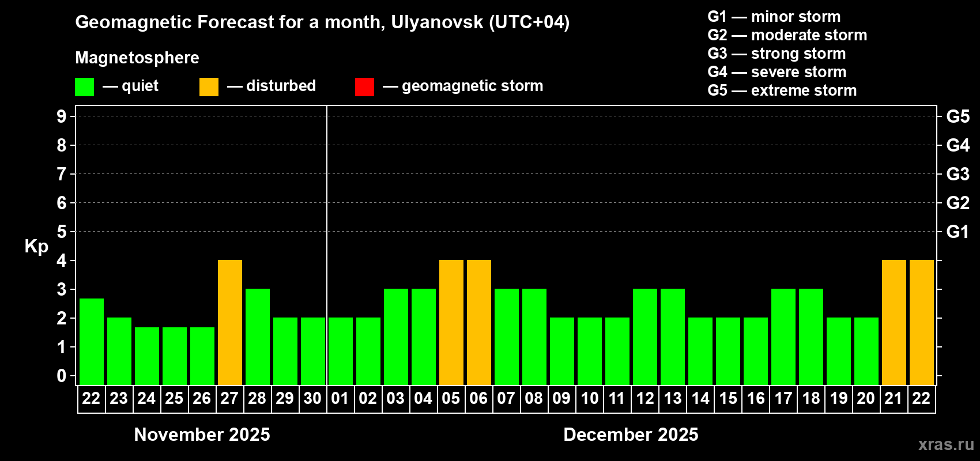This screenshot has width=980, height=461.
Task: Select the green bar for December 12
Action: 645,337
